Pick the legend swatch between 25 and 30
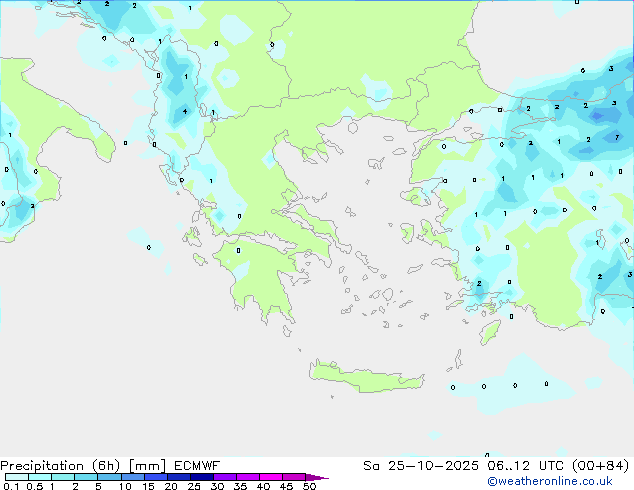The height and width of the screenshot is (490, 634). 201,477
